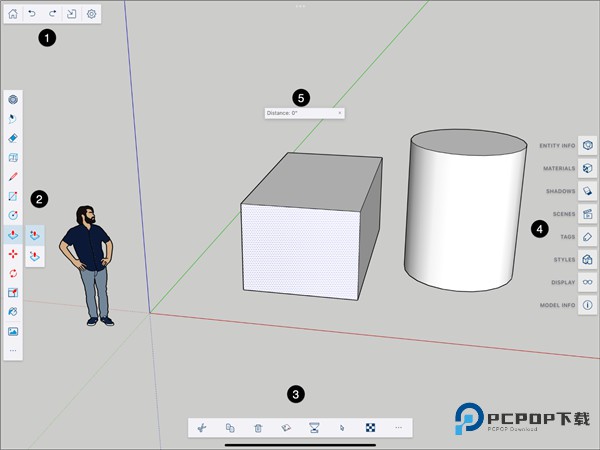Choose the Rotate tool
Viewport: 600px width, 450px height.
click(13, 272)
